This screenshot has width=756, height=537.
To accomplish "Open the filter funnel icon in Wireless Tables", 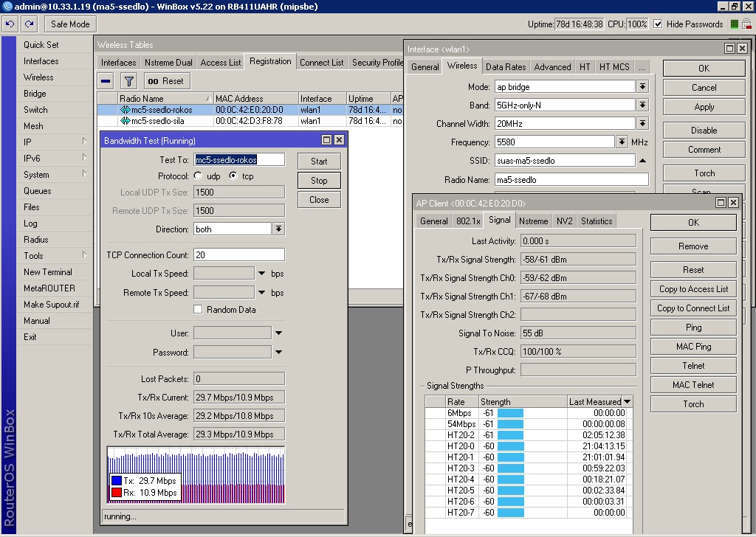I will (128, 81).
